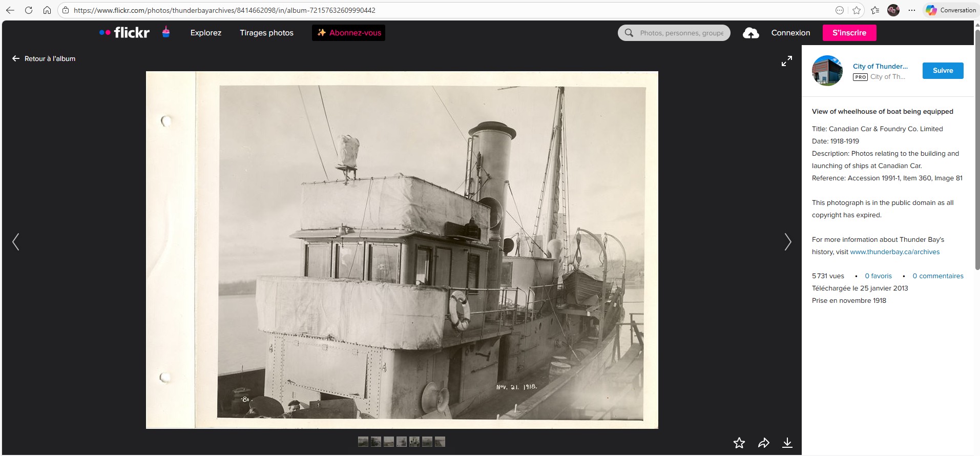Bookmark page with browser star icon
This screenshot has width=980, height=456.
click(856, 10)
